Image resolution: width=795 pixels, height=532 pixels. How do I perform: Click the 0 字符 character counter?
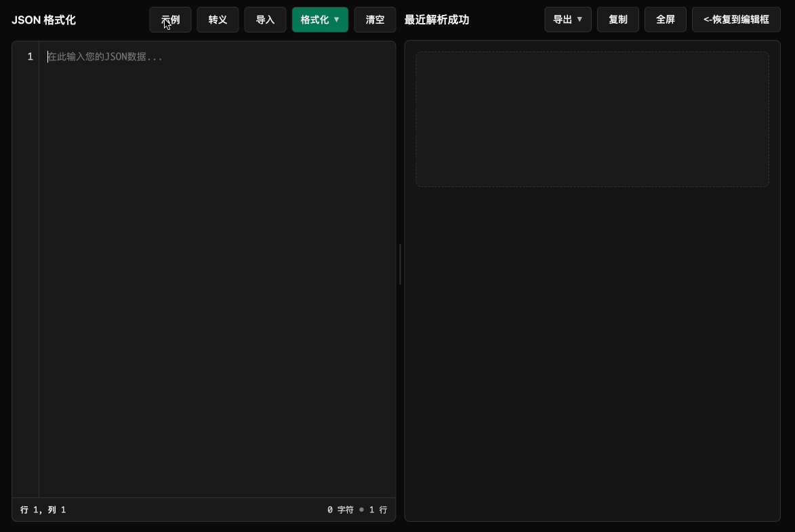pyautogui.click(x=340, y=509)
